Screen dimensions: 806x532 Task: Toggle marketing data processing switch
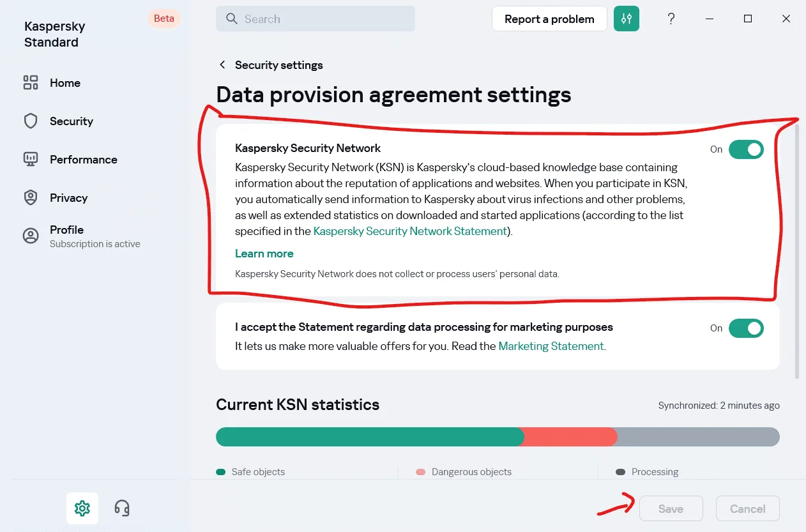[746, 328]
